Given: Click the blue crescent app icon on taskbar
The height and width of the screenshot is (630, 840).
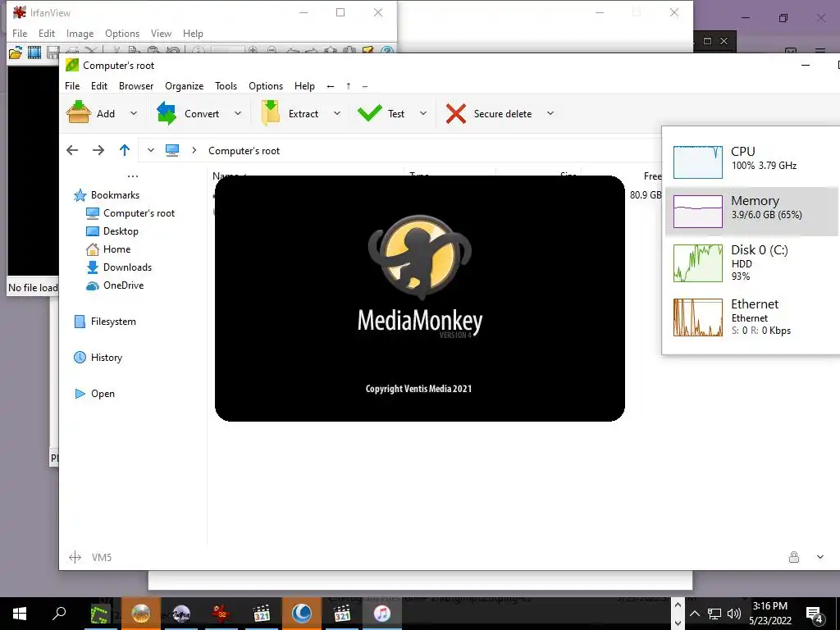Looking at the screenshot, I should (x=302, y=614).
